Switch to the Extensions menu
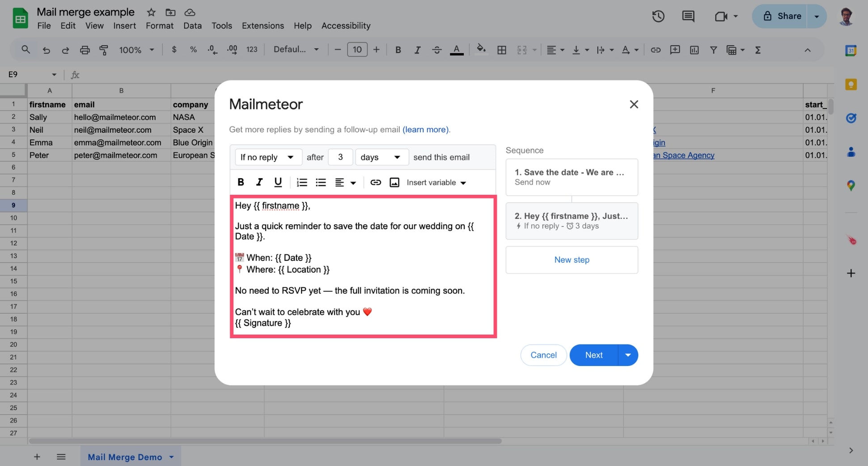The height and width of the screenshot is (466, 868). click(263, 25)
